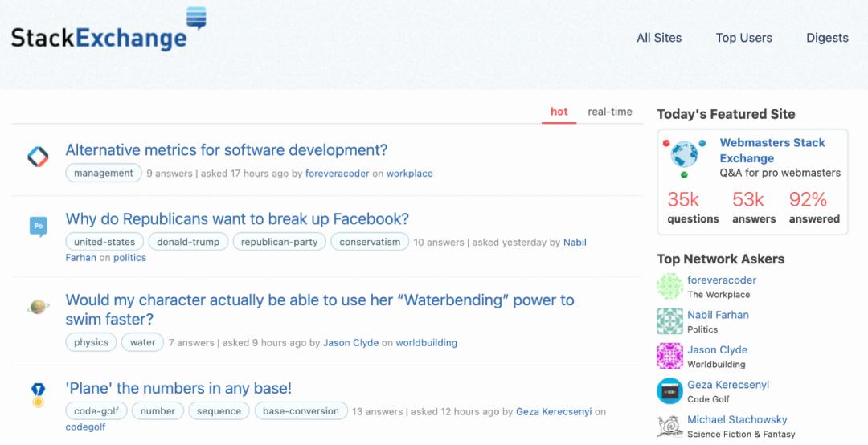Screen dimensions: 868x445
Task: Select the base-conversion tag
Action: pyautogui.click(x=301, y=411)
